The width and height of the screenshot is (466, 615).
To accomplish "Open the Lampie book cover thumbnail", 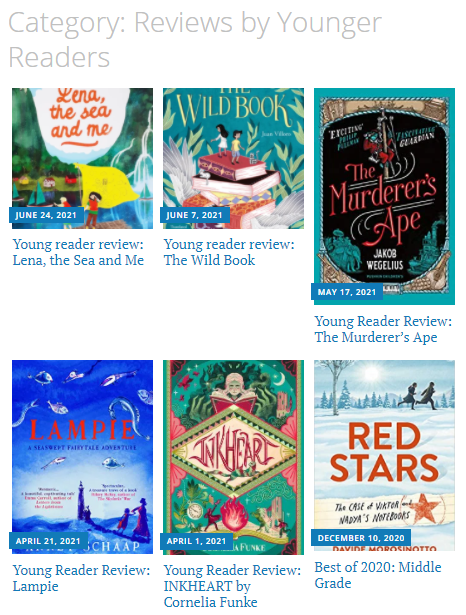I will pyautogui.click(x=82, y=457).
